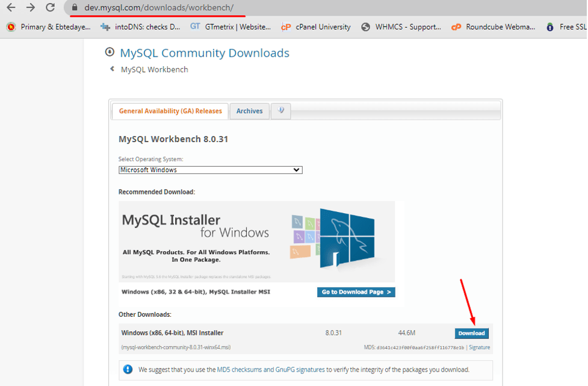The width and height of the screenshot is (588, 386).
Task: Reload the page with the refresh icon
Action: coord(50,7)
